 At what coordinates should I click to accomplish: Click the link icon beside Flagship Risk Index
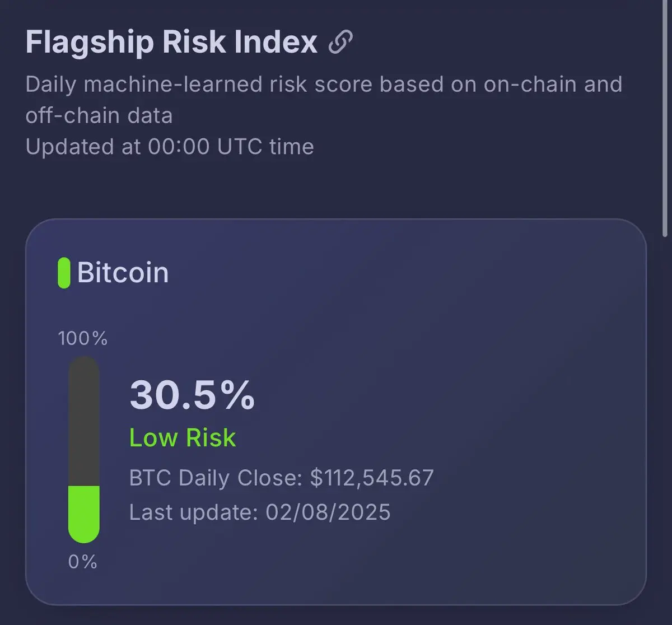tap(340, 42)
